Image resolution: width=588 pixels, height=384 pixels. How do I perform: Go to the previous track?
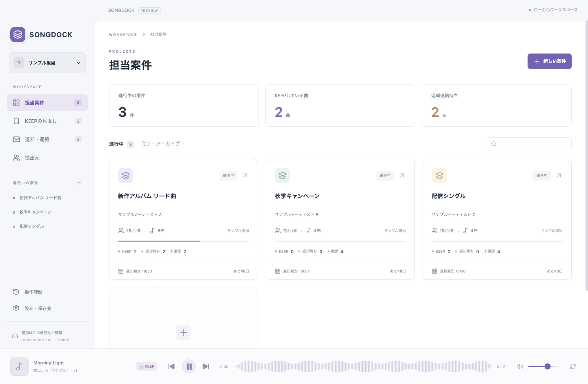[x=171, y=366]
